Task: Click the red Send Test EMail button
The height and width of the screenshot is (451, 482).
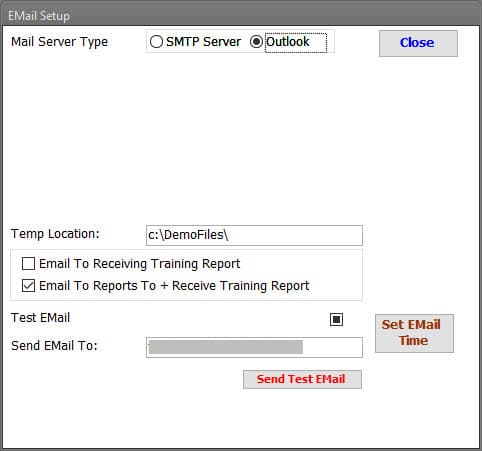Action: [302, 379]
